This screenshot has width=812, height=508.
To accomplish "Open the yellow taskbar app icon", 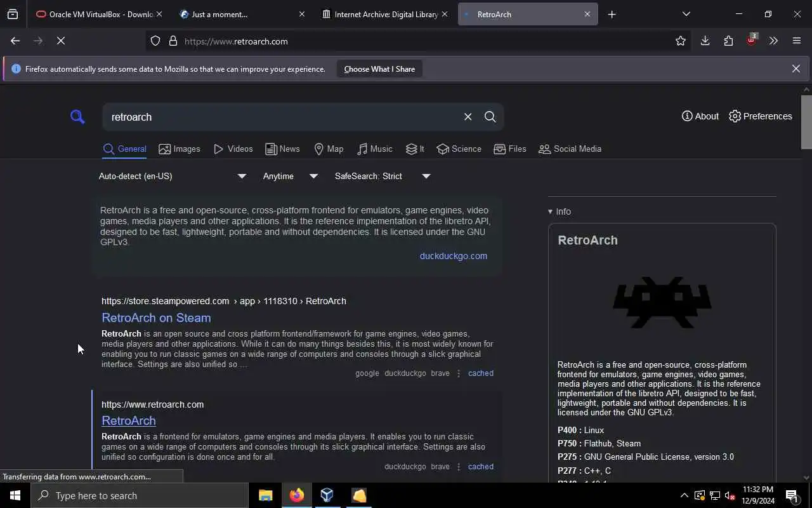I will point(358,495).
